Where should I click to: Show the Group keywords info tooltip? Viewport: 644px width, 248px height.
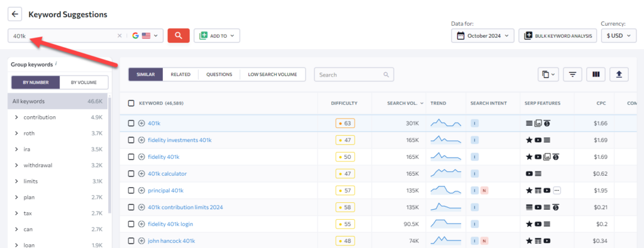[x=56, y=64]
